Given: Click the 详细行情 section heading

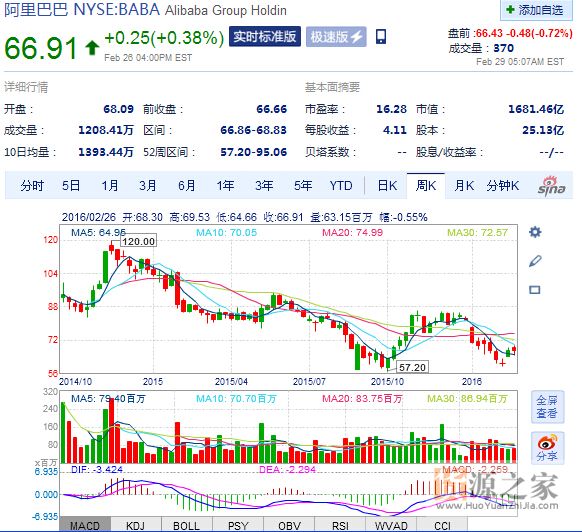Looking at the screenshot, I should (26, 87).
